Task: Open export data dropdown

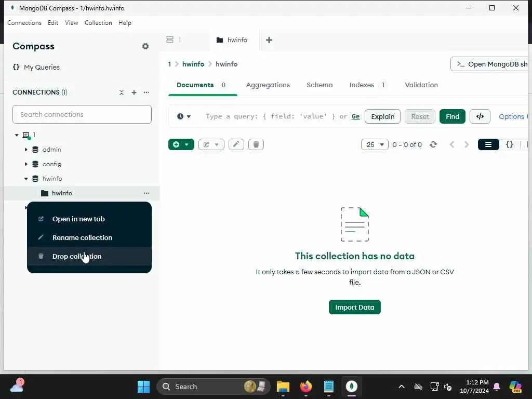Action: [211, 144]
